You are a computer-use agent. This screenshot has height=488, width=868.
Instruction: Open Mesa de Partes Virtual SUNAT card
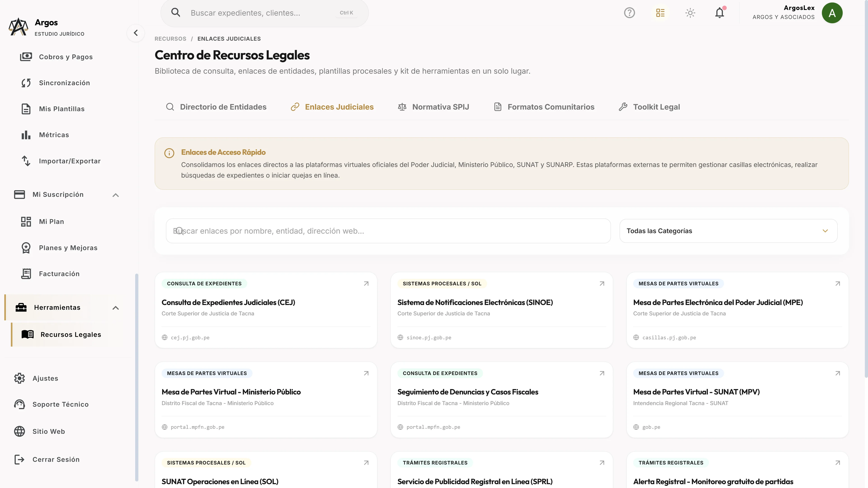[x=737, y=400]
